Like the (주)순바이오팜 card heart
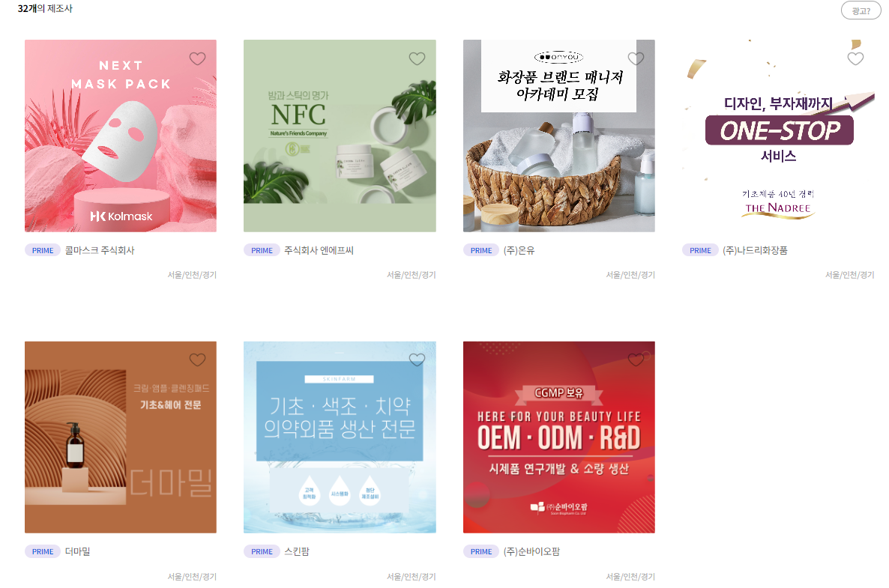The height and width of the screenshot is (588, 889). (x=636, y=360)
